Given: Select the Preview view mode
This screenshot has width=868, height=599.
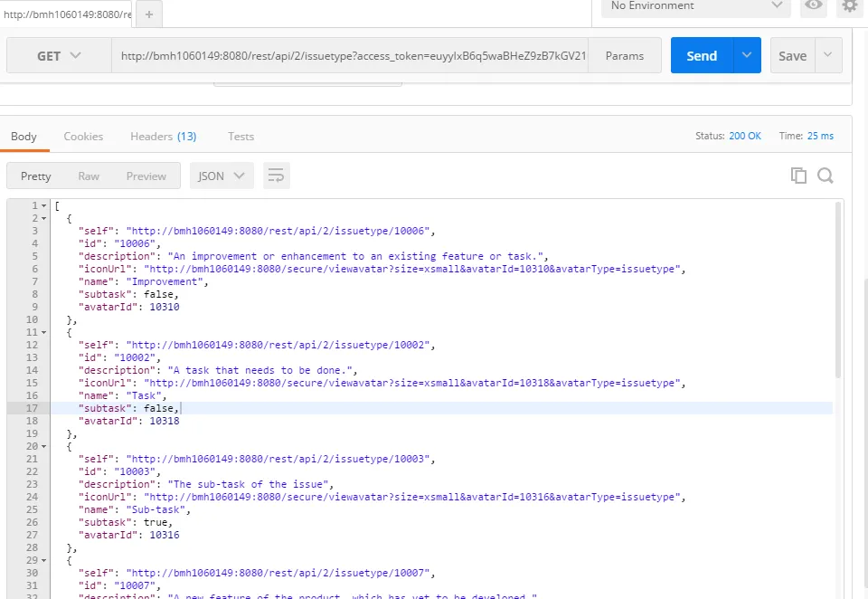Looking at the screenshot, I should [146, 176].
